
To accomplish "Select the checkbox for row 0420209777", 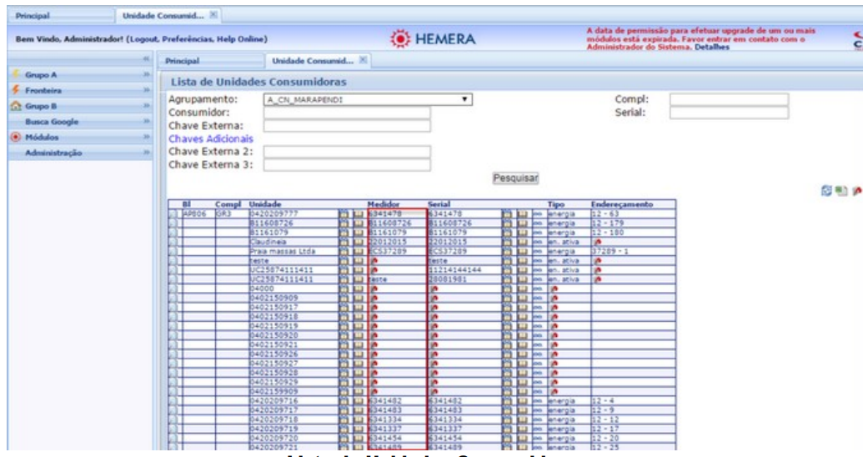I will [173, 213].
